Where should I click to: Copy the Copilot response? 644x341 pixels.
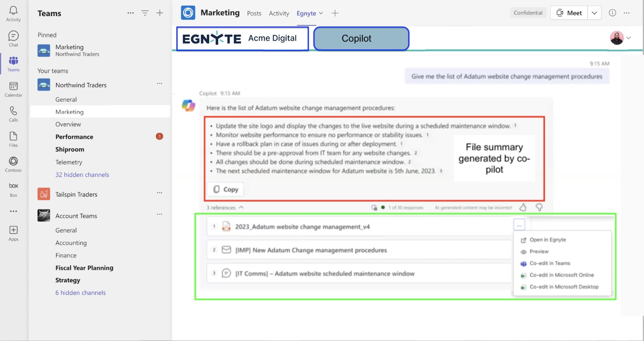click(x=225, y=189)
